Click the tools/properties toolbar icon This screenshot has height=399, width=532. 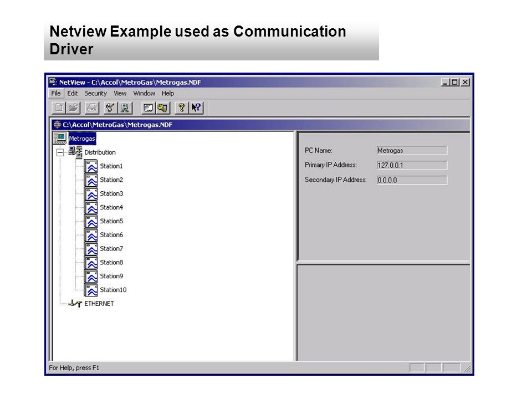pos(110,108)
